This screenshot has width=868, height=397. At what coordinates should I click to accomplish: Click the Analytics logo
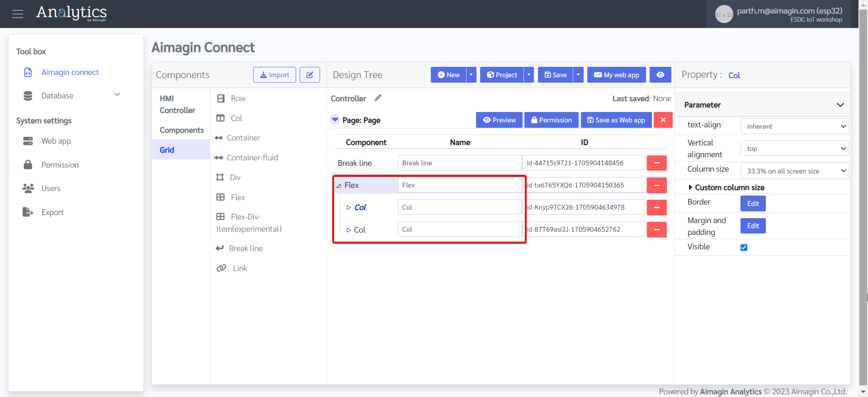(71, 13)
